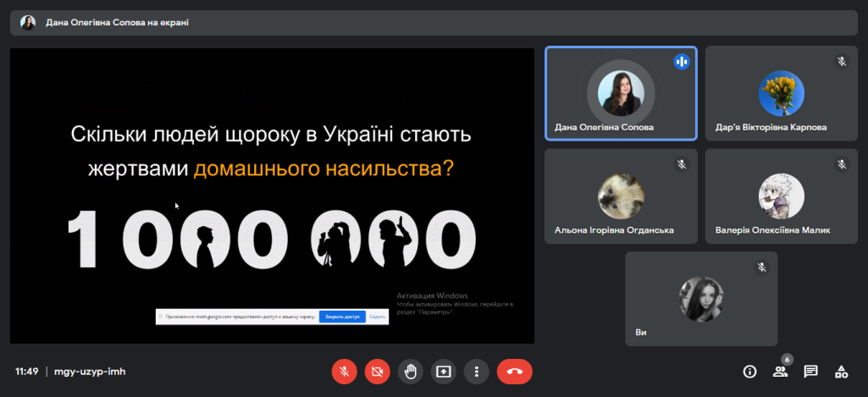Select Дар'я Вікторівна Карпова's tile
Viewport: 868px width, 397px height.
tap(781, 93)
